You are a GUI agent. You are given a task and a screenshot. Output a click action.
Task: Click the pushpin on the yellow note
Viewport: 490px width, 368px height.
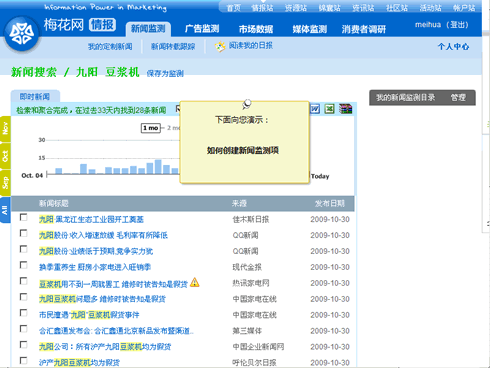246,104
